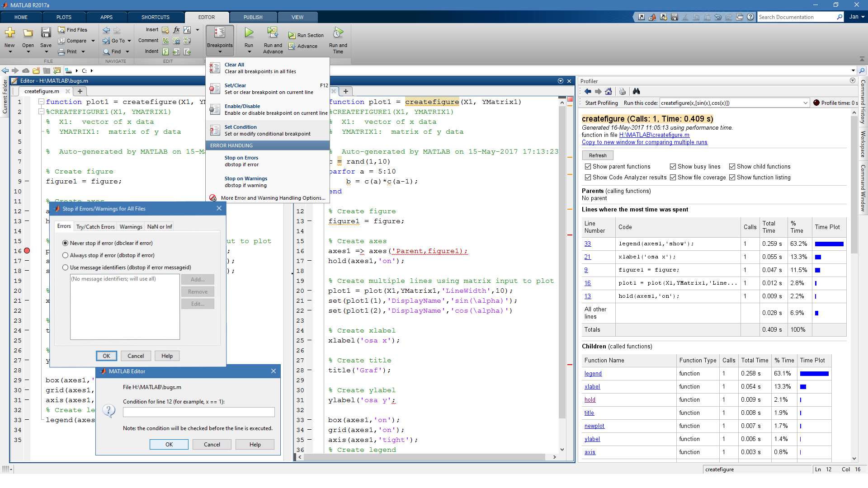Click the Run and Time icon

pos(338,33)
